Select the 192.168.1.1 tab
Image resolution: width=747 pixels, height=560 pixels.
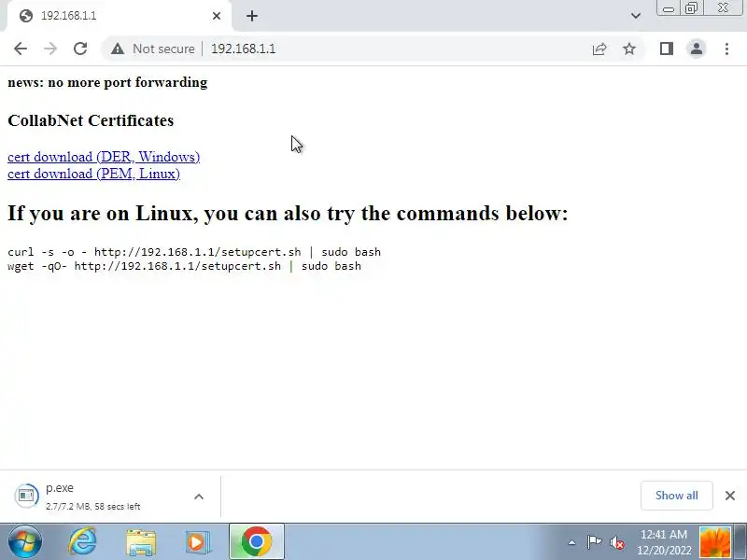coord(118,16)
